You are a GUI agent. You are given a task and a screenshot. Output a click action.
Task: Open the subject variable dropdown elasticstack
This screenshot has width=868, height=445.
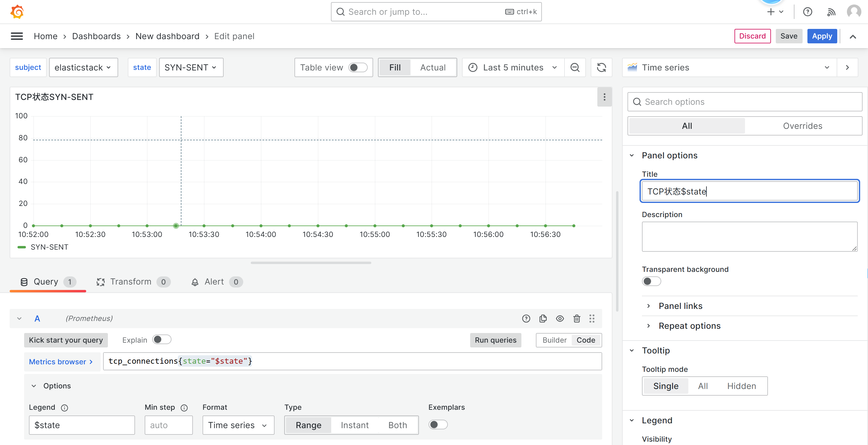point(83,67)
